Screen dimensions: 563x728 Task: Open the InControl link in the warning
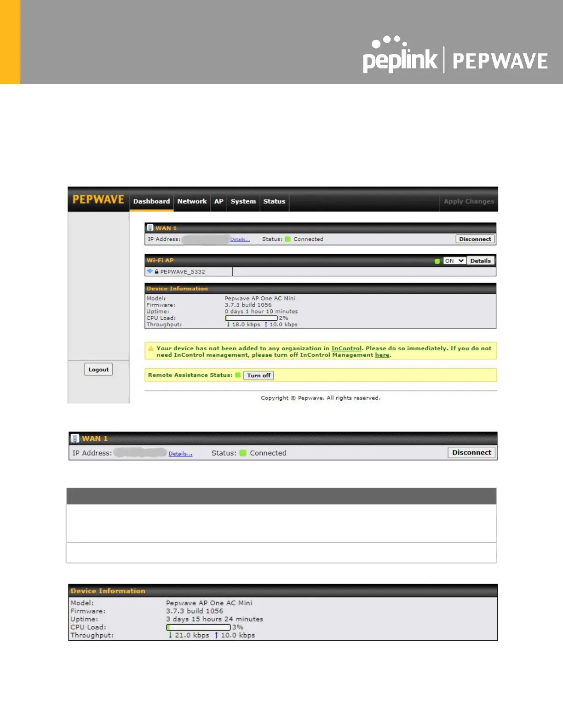point(346,348)
